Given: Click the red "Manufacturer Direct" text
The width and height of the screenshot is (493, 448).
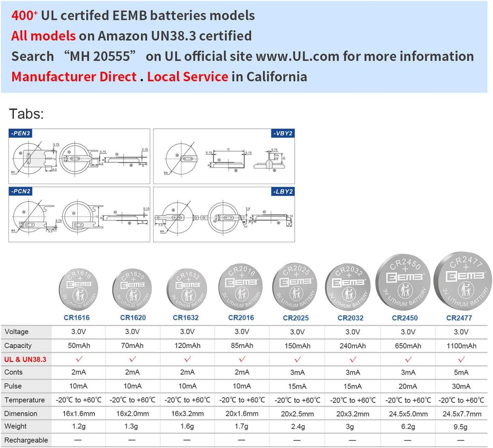Looking at the screenshot, I should pyautogui.click(x=74, y=77).
